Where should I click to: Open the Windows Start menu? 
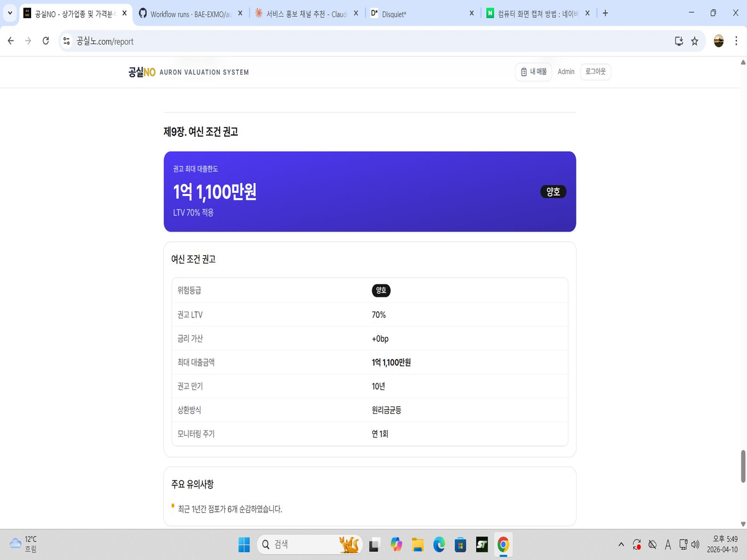(x=243, y=544)
